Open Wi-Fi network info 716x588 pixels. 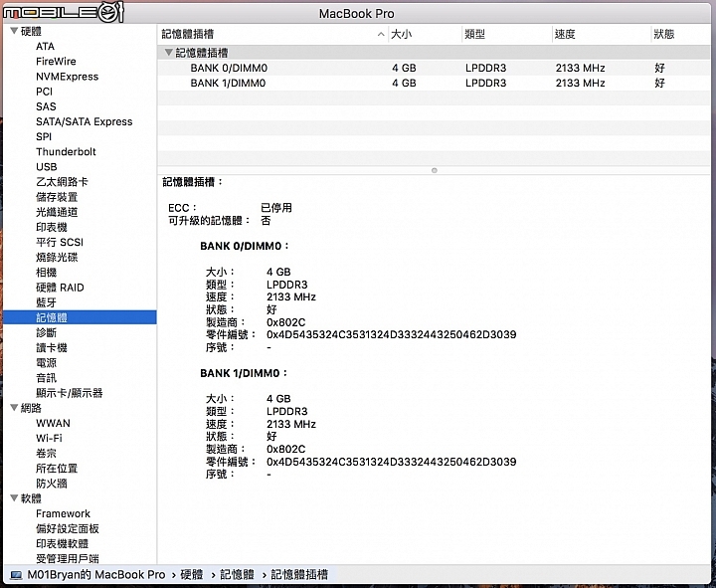point(49,438)
